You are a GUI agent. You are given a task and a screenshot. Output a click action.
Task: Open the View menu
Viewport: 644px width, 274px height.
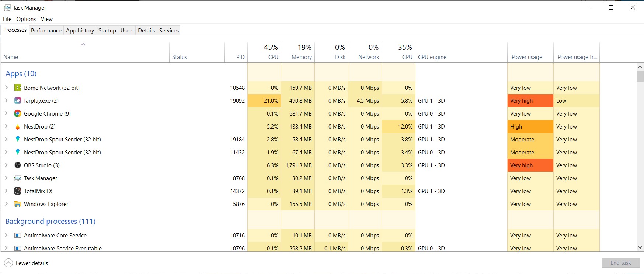[47, 19]
